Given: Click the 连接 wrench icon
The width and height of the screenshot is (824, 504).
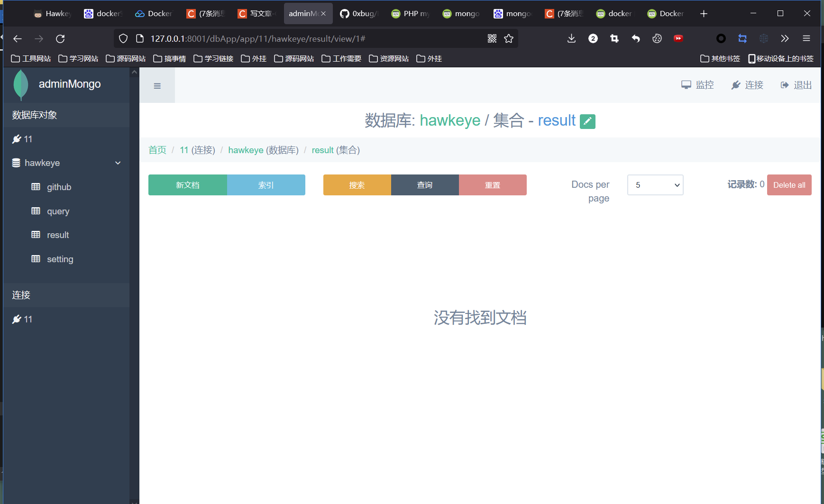Looking at the screenshot, I should click(x=736, y=85).
